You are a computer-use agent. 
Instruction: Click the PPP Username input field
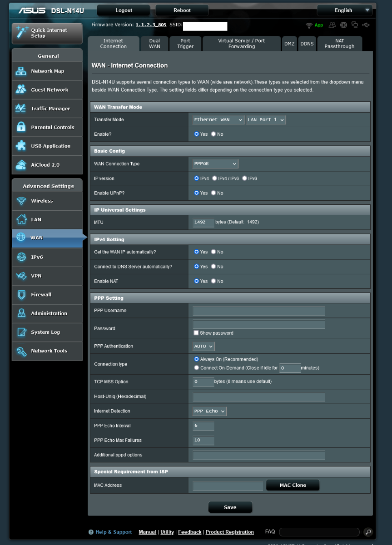coord(259,311)
